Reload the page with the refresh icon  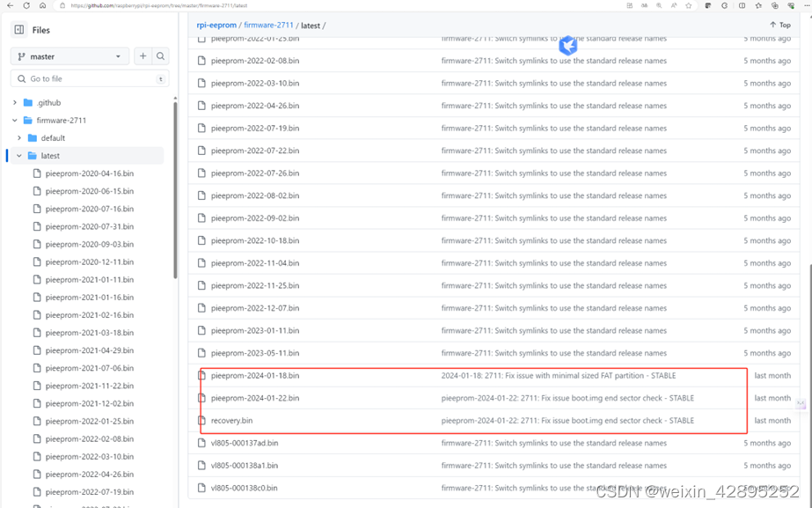click(26, 5)
